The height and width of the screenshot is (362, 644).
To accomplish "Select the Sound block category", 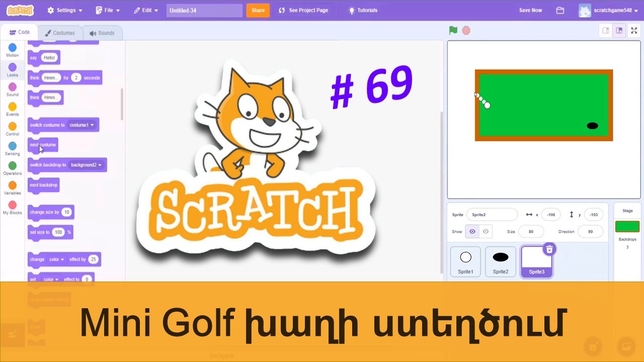I will pos(13,89).
